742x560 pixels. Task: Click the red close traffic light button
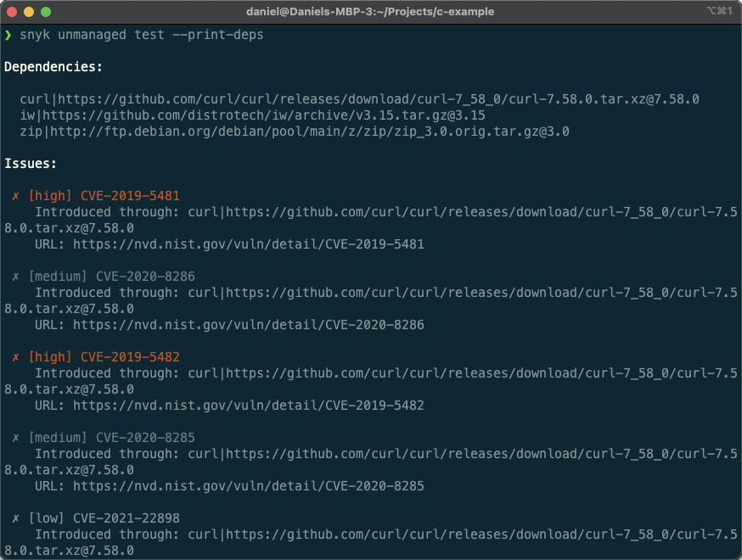tap(13, 13)
